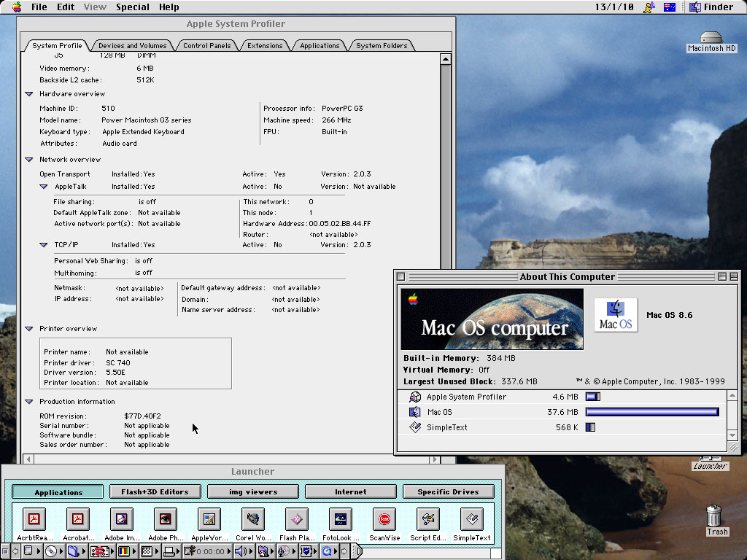Click the date 13/1/10 in the menu bar
Viewport: 747px width, 560px height.
(x=614, y=7)
